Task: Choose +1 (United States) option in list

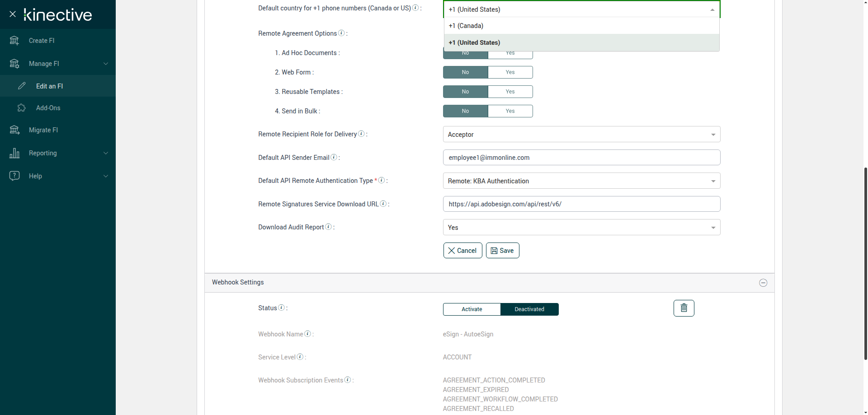Action: click(x=581, y=42)
